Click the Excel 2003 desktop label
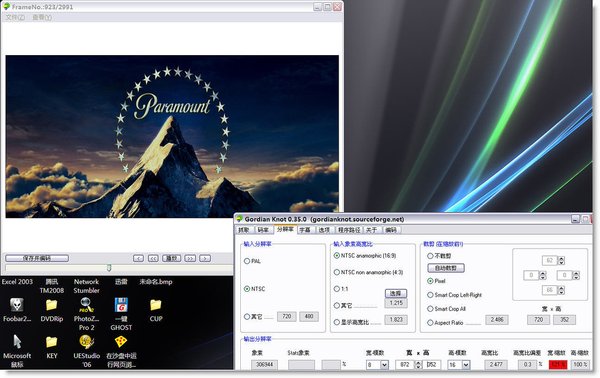 tap(17, 282)
